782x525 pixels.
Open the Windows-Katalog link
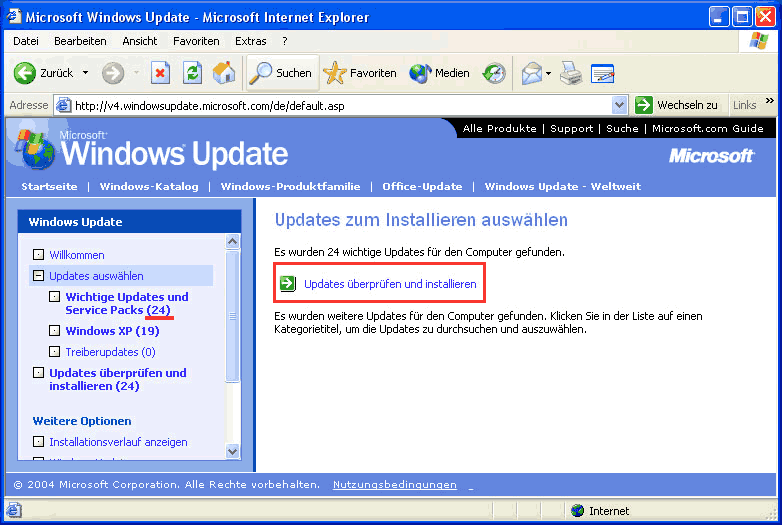point(149,186)
